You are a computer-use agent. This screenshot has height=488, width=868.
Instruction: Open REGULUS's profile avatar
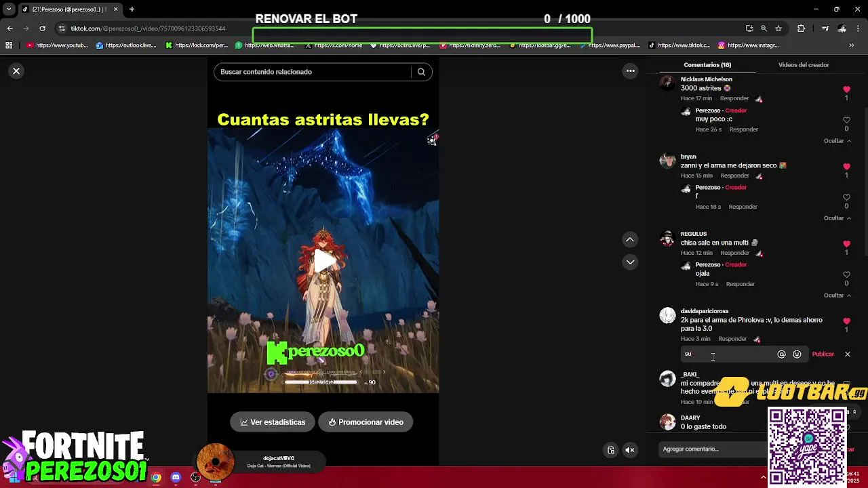(x=668, y=238)
